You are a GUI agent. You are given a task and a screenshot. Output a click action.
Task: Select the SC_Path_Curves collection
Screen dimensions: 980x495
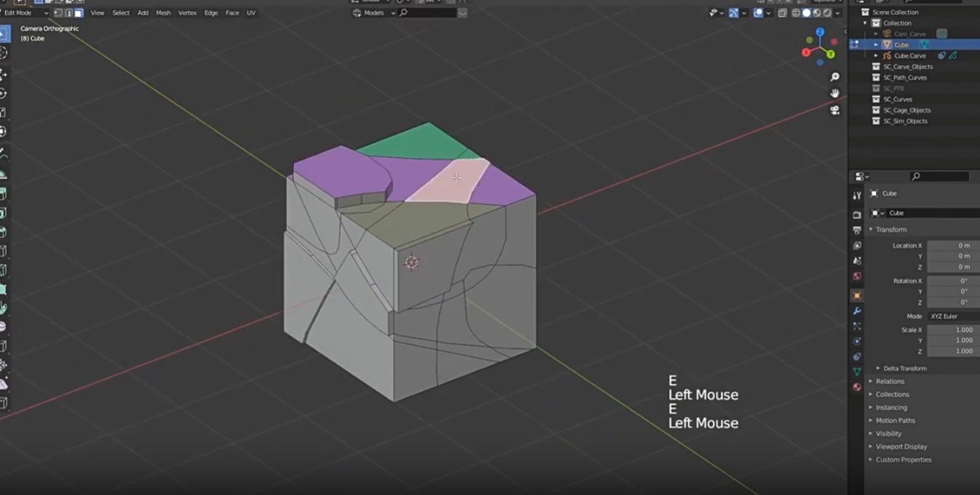point(904,78)
